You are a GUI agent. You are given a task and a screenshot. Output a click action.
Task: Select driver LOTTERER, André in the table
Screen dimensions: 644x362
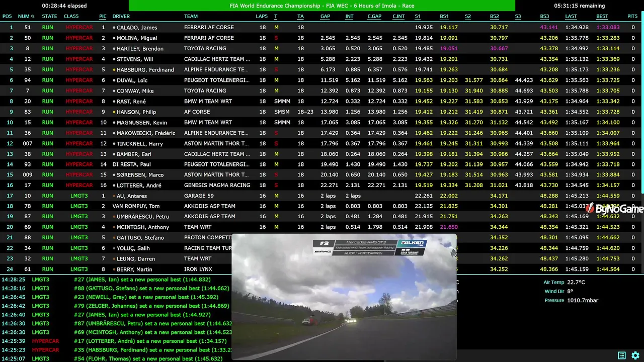[x=140, y=186]
